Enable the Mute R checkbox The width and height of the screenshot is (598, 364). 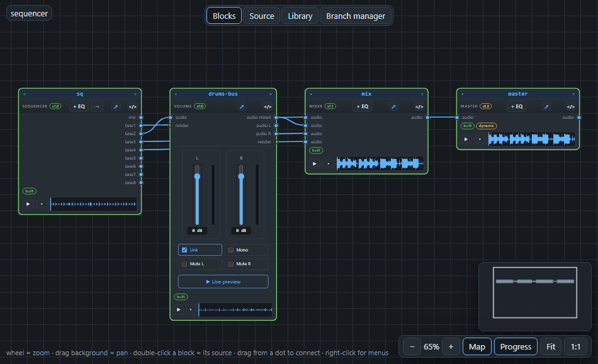click(x=231, y=264)
